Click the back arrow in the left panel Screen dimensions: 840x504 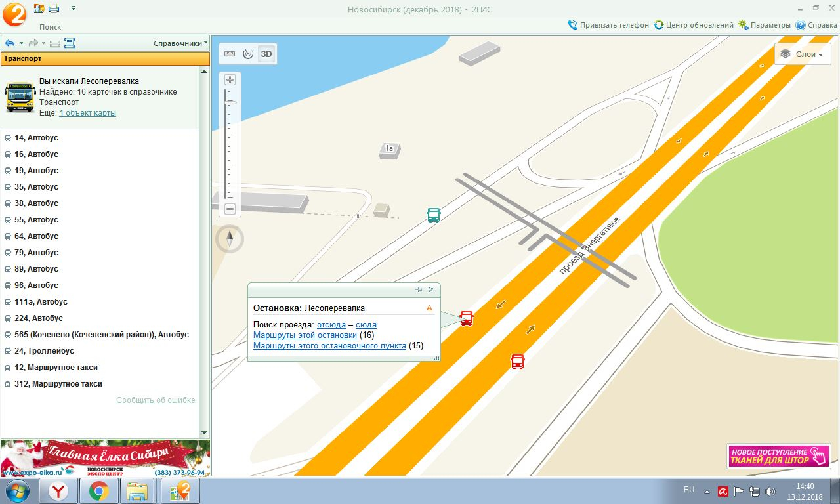10,43
